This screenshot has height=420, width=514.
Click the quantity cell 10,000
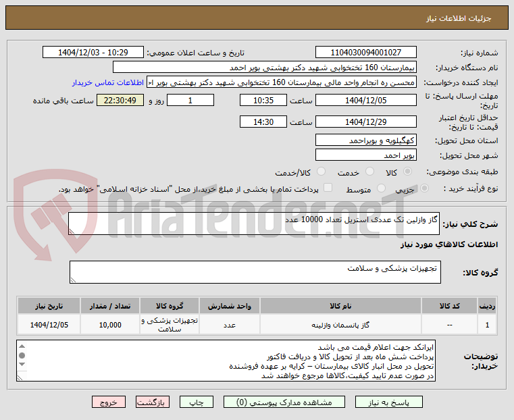[x=110, y=325]
